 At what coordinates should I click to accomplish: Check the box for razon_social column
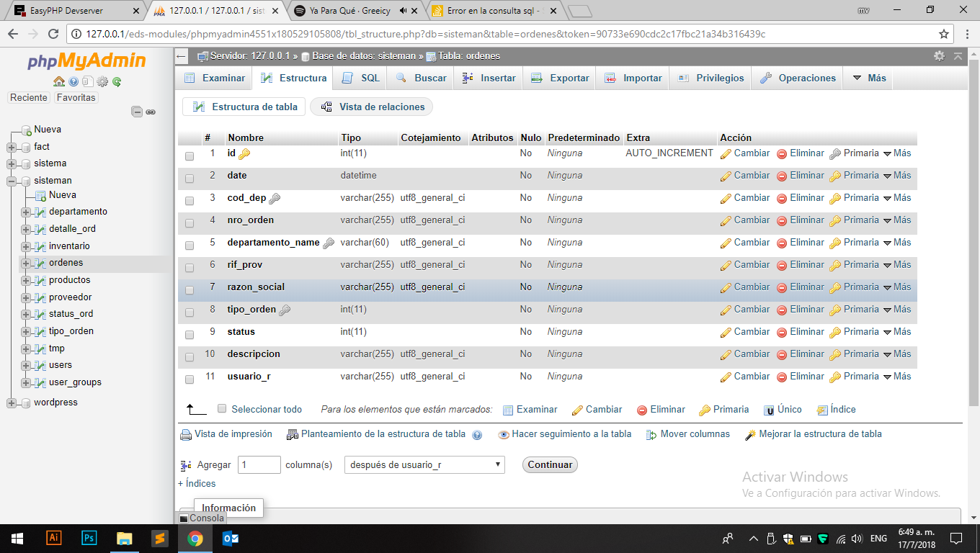(x=190, y=289)
